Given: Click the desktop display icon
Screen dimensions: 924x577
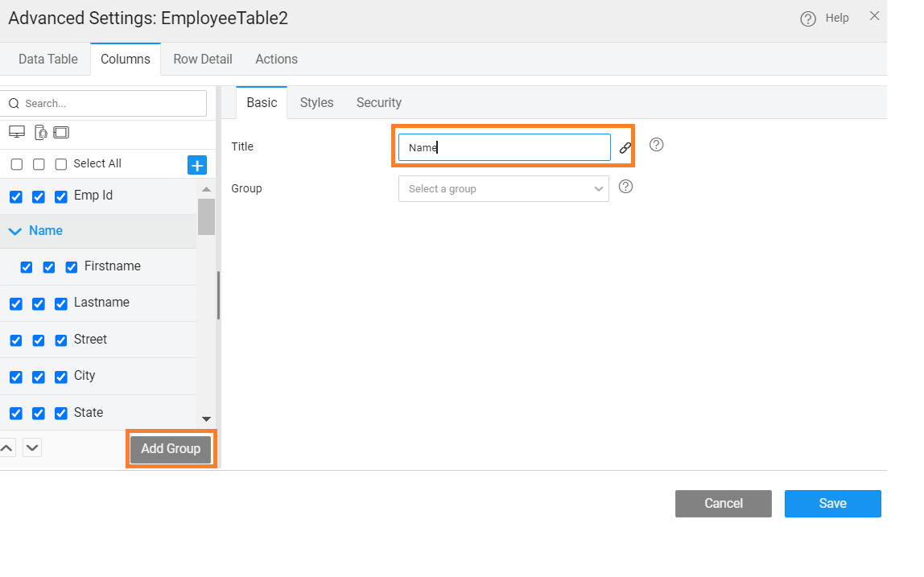Looking at the screenshot, I should [x=16, y=132].
